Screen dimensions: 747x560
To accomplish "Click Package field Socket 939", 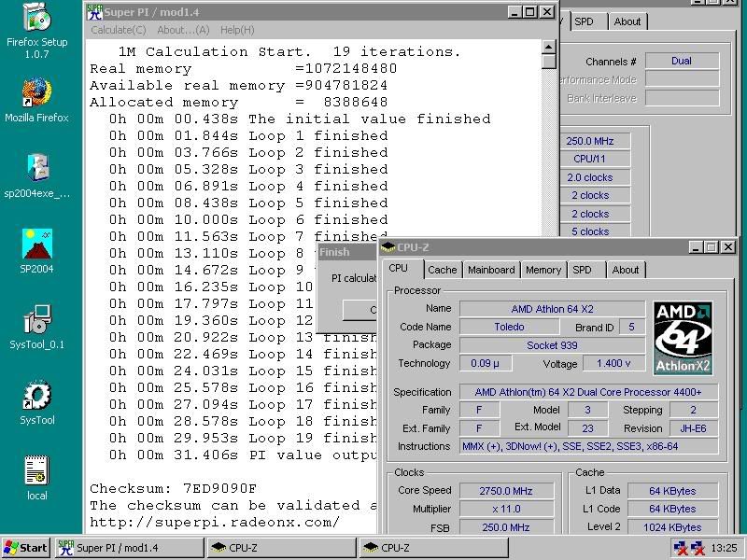I will coord(552,345).
